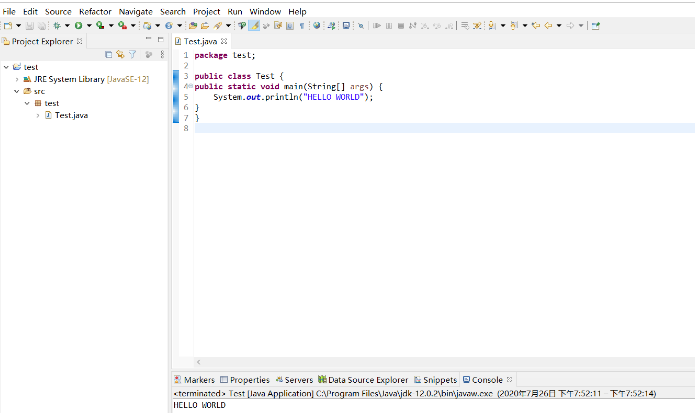The image size is (695, 413).
Task: Click the green Run button in toolbar
Action: (x=78, y=26)
